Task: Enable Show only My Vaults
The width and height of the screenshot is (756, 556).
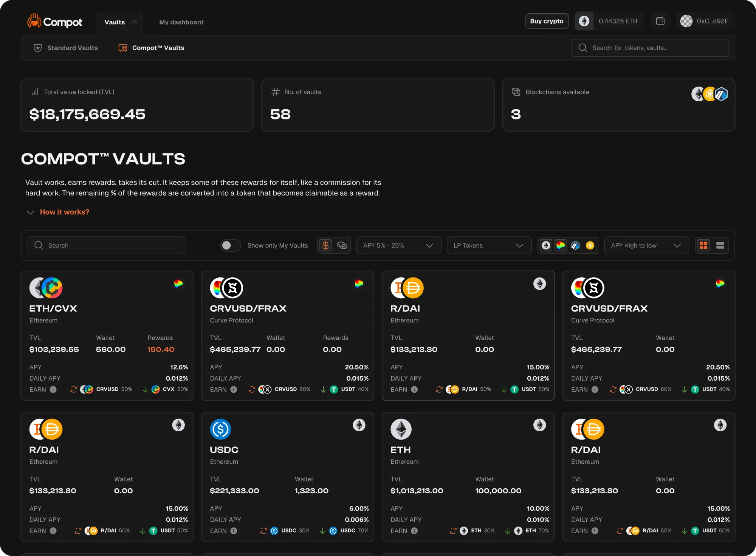Action: [230, 245]
